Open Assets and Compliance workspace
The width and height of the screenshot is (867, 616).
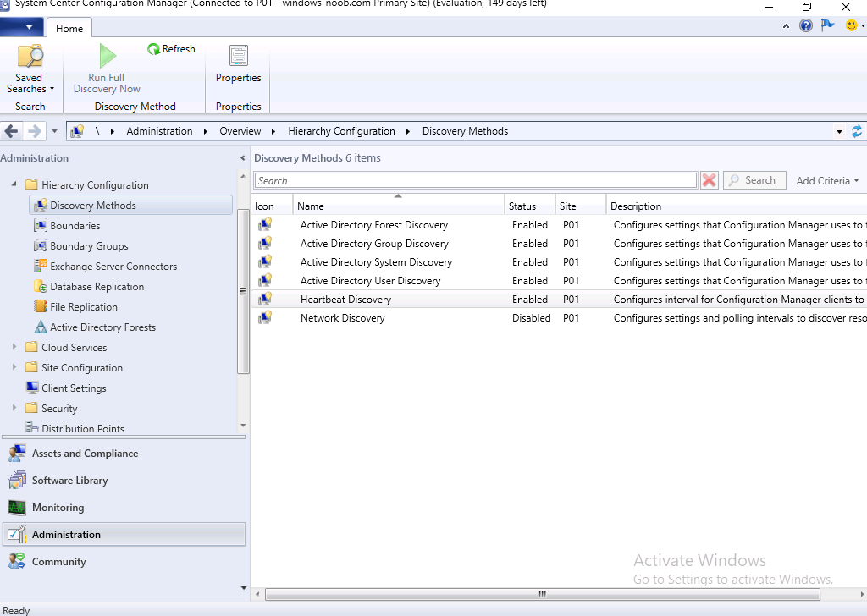point(124,454)
